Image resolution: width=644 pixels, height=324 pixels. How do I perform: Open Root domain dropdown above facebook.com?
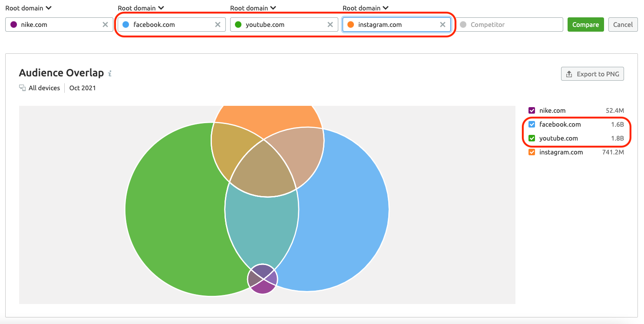pos(141,8)
